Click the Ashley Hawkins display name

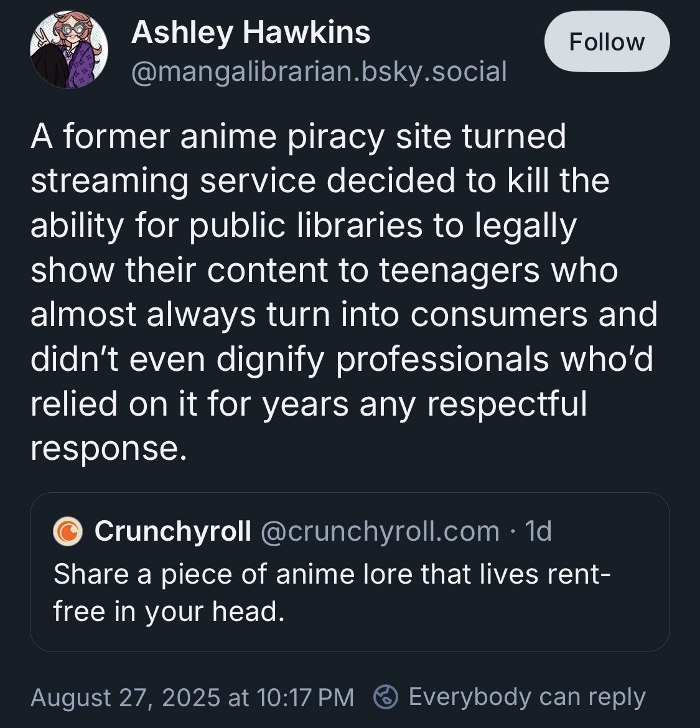pos(251,32)
